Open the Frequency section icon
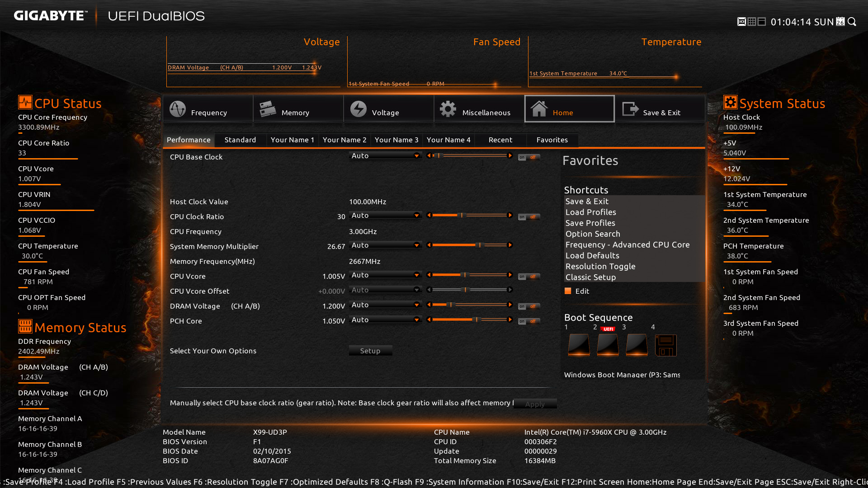868x488 pixels. (178, 109)
